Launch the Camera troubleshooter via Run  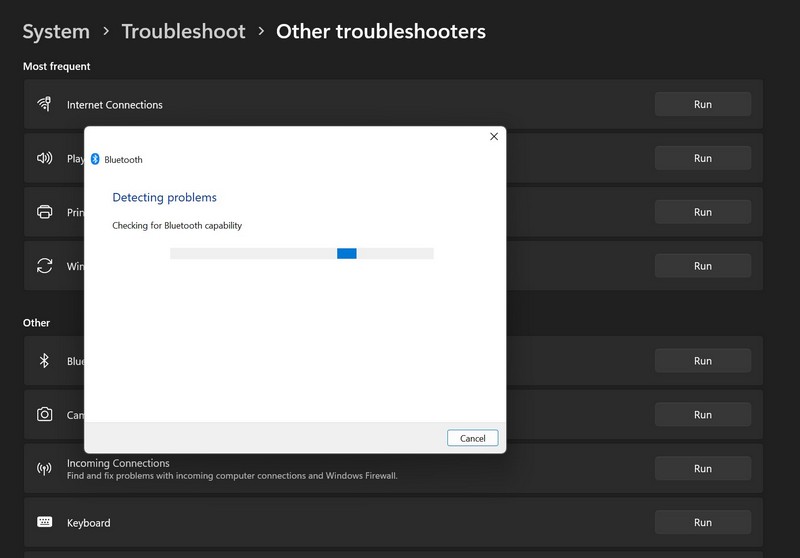coord(702,415)
